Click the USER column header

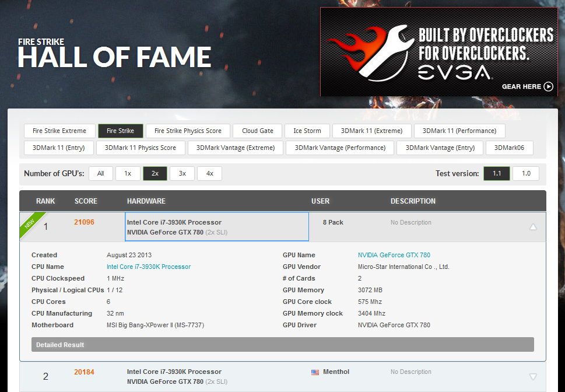(x=320, y=201)
